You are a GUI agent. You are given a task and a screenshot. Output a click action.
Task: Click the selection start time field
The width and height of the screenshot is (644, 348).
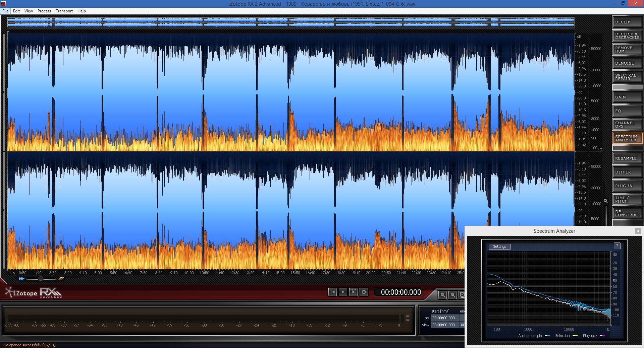coord(445,318)
